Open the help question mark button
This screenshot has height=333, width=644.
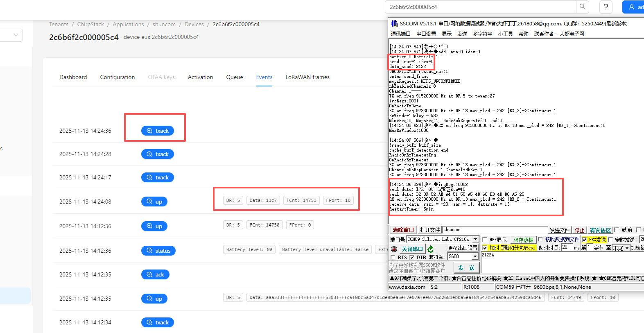tap(606, 7)
